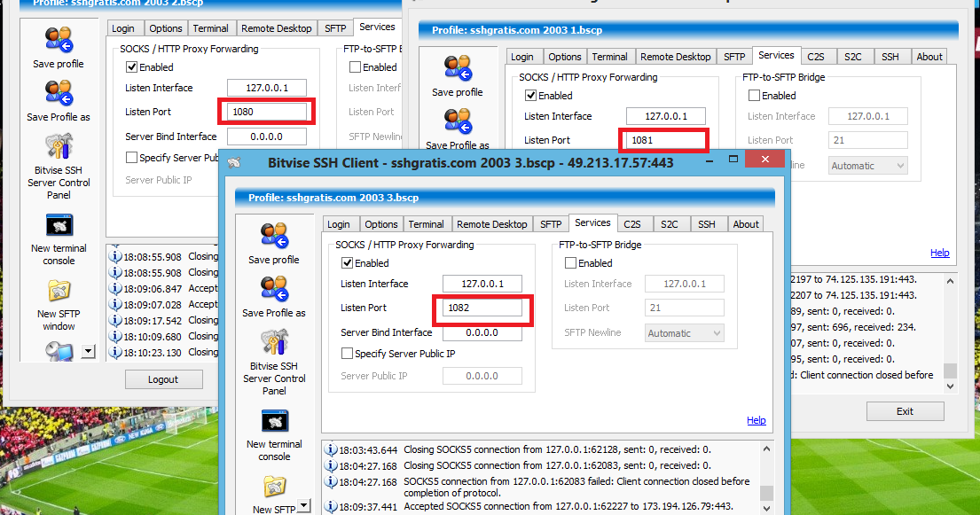
Task: Open Bitvise SSH Server Control Panel in 2003 3.bscp window
Action: click(x=274, y=342)
